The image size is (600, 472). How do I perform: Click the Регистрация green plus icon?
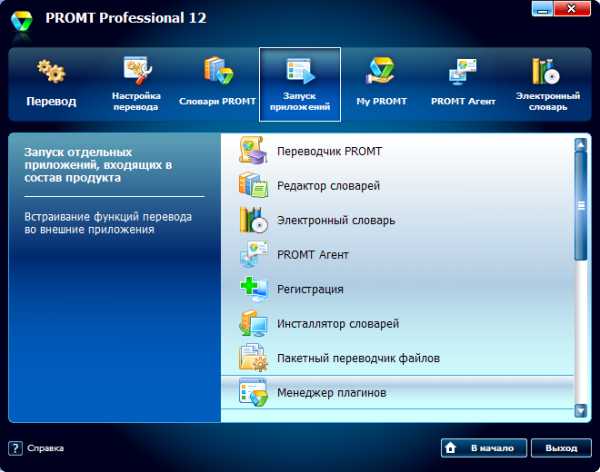(x=253, y=289)
